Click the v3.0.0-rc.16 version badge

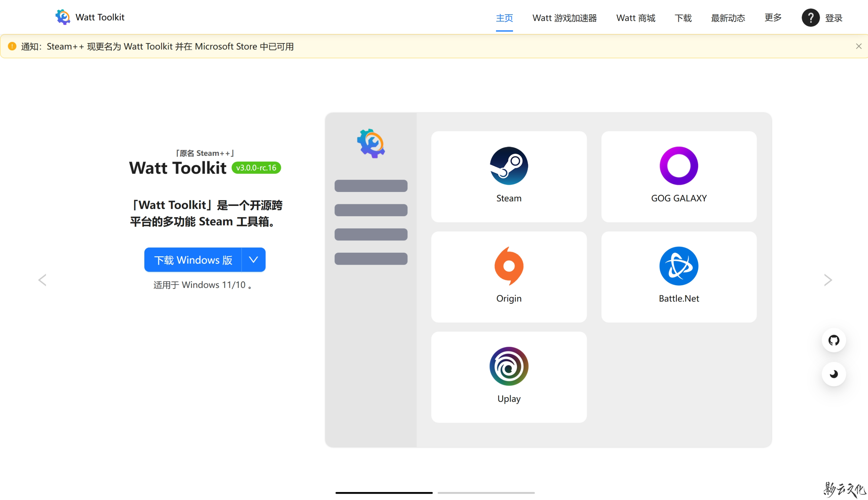[x=256, y=167]
